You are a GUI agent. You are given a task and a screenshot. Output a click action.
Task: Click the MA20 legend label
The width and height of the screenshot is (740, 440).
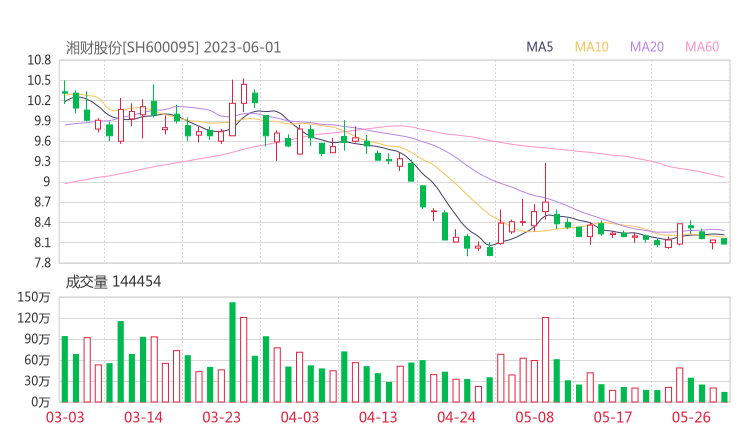(x=647, y=47)
